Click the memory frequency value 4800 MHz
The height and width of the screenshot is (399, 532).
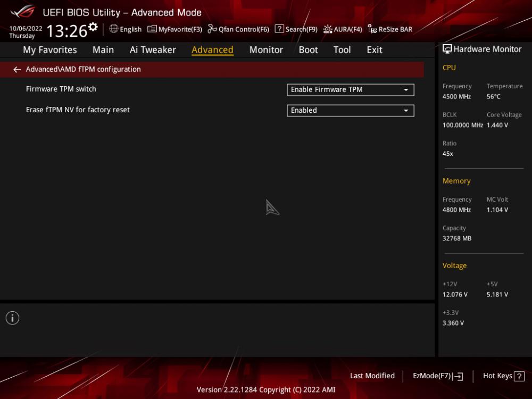pyautogui.click(x=456, y=210)
